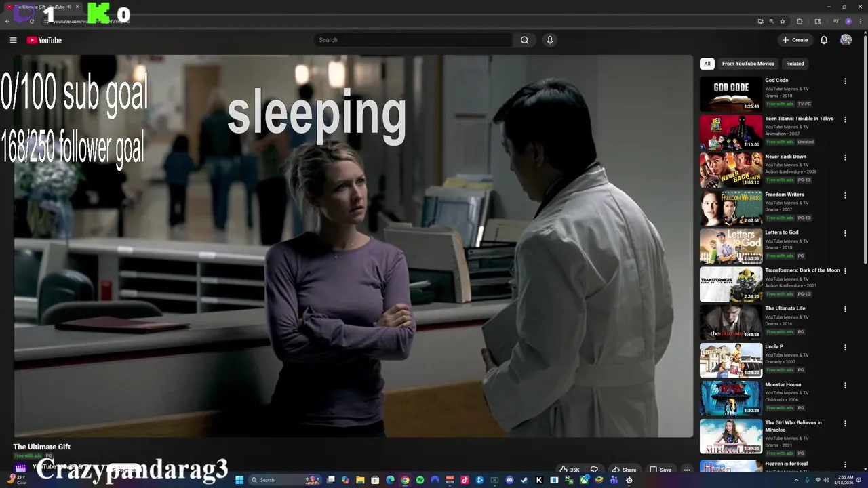Open options for Teen Titans: Trouble in Tokyo
The height and width of the screenshot is (488, 868).
point(845,119)
